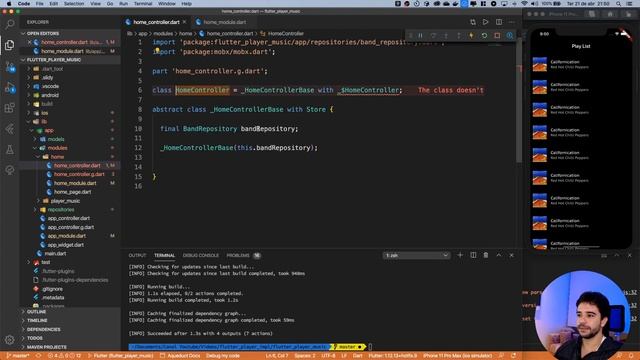Open the terminal shell selector dropdown

coord(416,255)
